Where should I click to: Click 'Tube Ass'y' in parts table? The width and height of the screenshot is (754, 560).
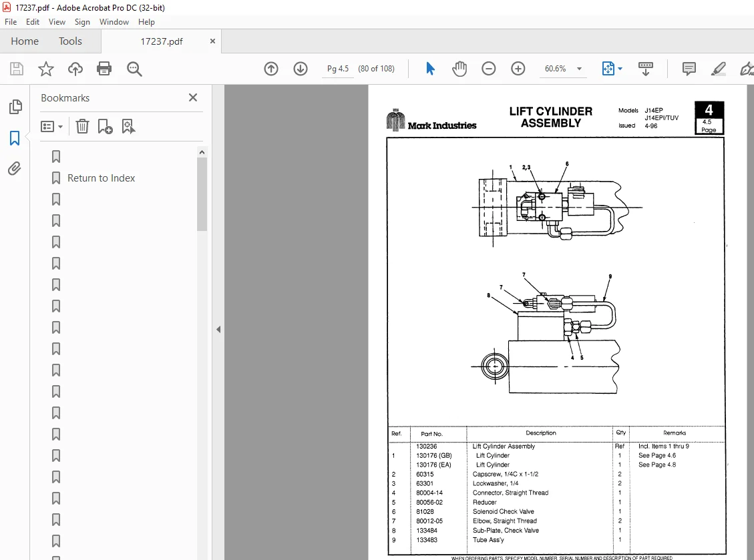pos(488,540)
